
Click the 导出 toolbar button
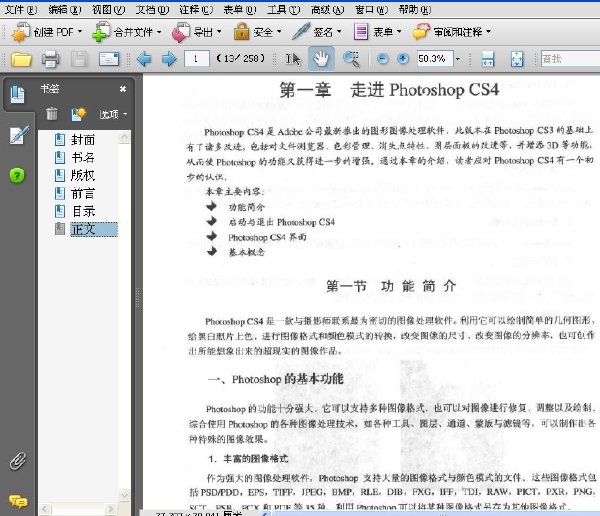point(197,32)
